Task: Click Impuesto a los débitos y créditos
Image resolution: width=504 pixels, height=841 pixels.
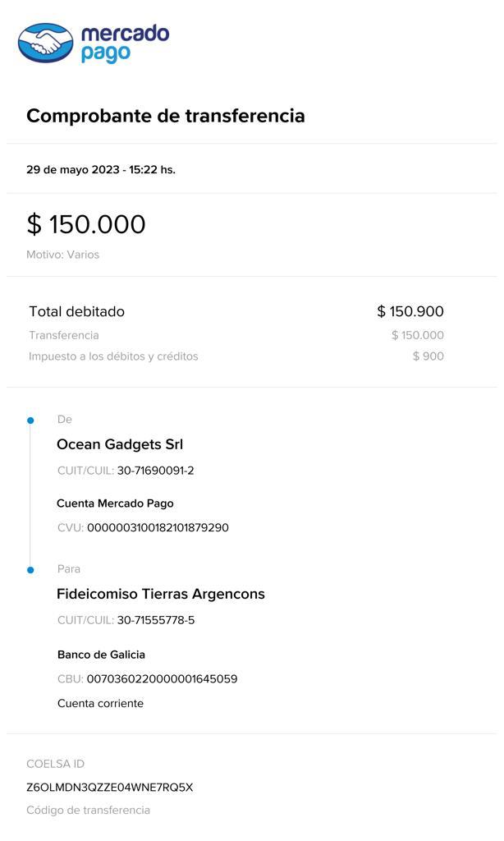Action: click(113, 356)
